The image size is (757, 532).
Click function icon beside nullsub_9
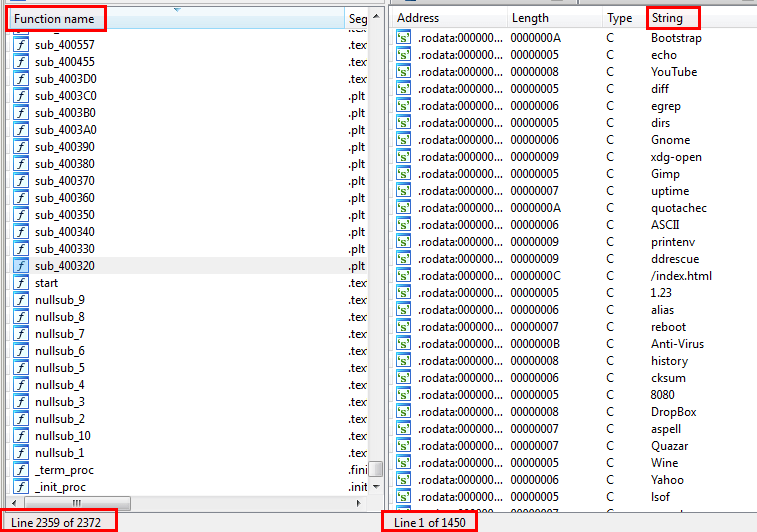click(20, 300)
